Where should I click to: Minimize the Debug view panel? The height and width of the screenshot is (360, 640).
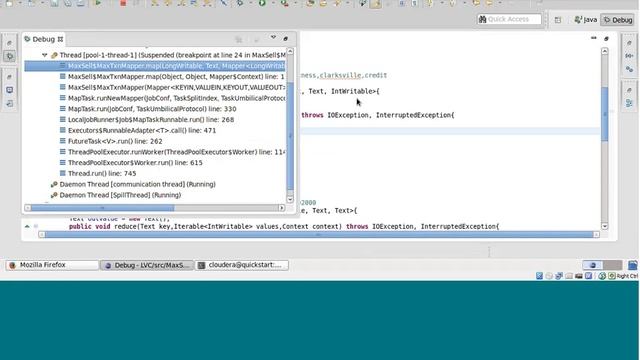[x=286, y=39]
